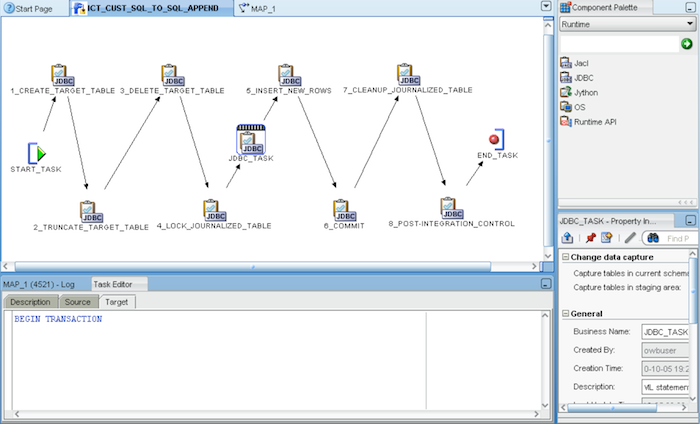Select the 2_TRUNCATE_TARGET_TABLE JDBC node icon
700x424 pixels.
[x=91, y=212]
